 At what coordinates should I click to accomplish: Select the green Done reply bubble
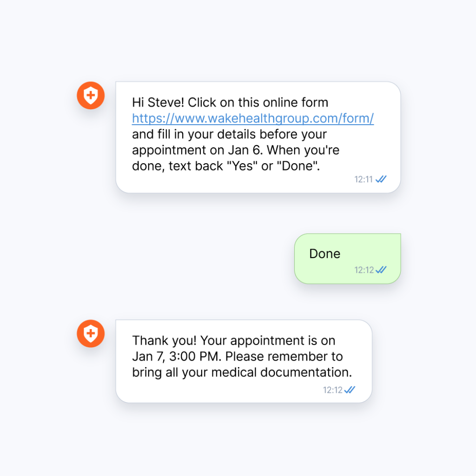point(347,258)
